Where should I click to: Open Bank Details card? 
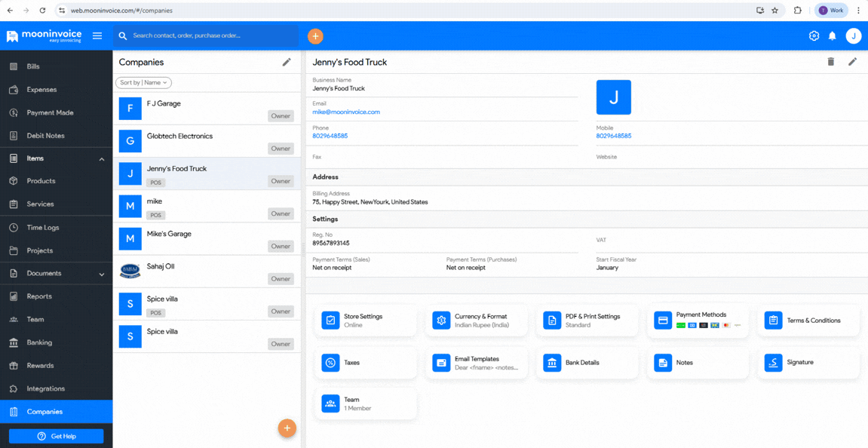587,363
